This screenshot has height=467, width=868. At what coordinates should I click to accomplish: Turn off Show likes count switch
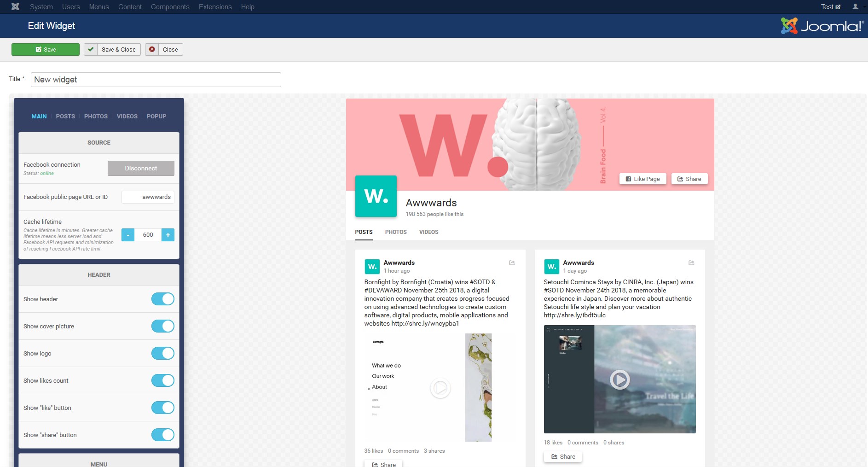(x=163, y=381)
